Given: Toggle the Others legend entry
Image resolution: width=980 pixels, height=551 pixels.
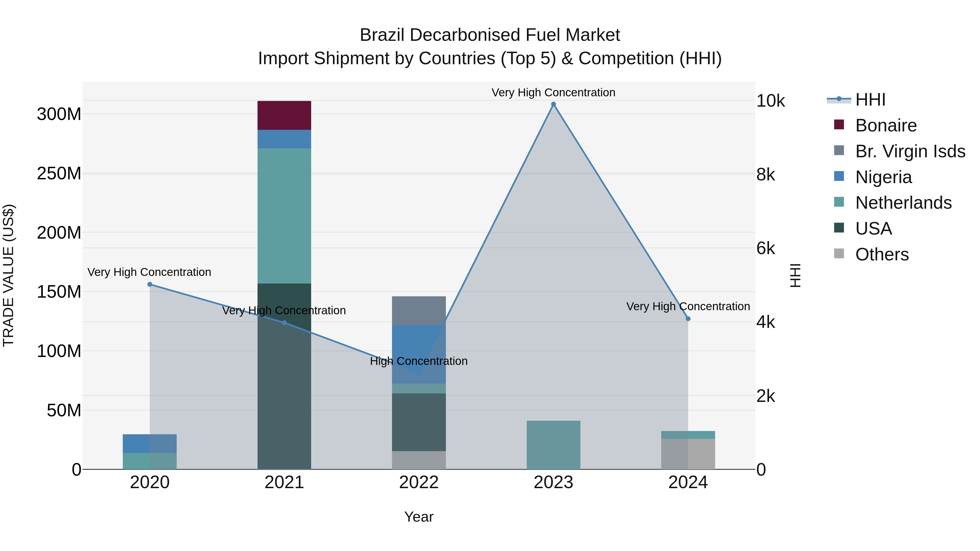Looking at the screenshot, I should tap(871, 254).
